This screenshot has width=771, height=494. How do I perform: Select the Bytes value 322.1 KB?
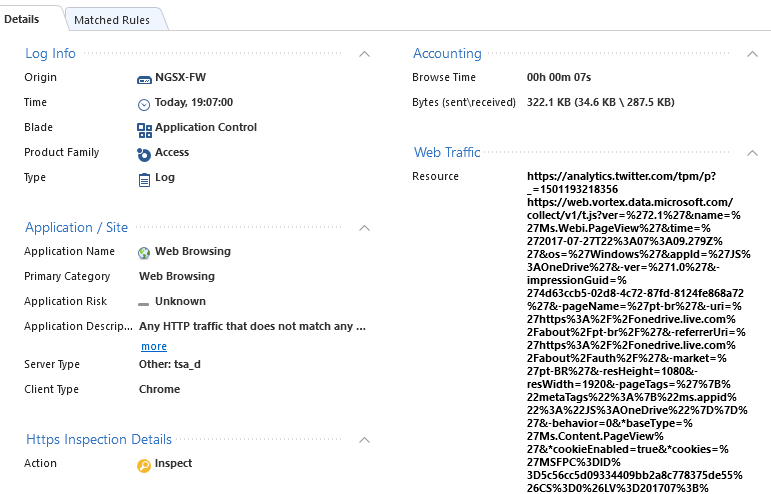pos(600,102)
